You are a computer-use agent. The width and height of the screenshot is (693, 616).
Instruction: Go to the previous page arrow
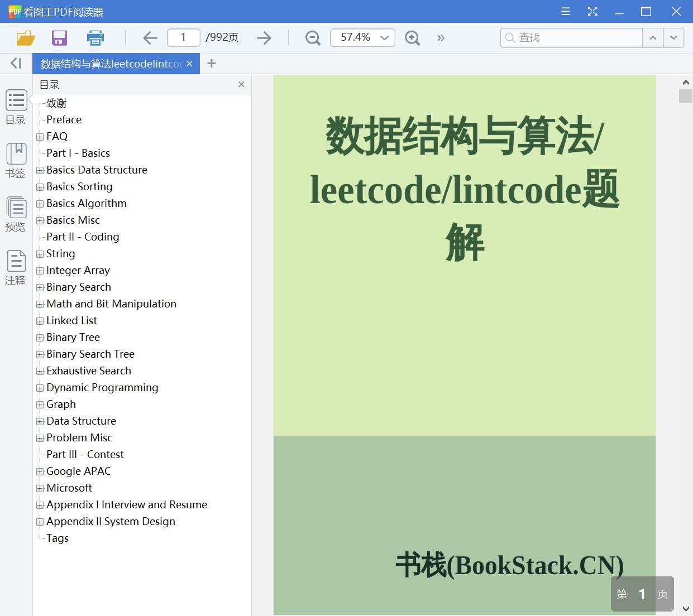(x=150, y=38)
